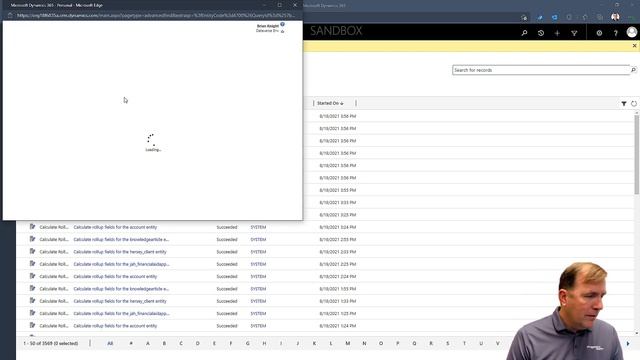Viewport: 640px width, 360px height.
Task: Open recent items history icon in header
Action: click(x=541, y=33)
